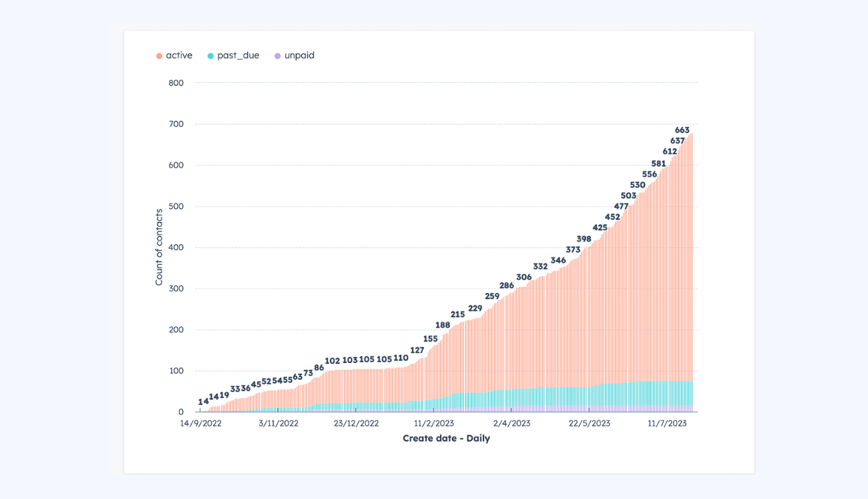This screenshot has width=868, height=499.
Task: Select the 637 data label
Action: (x=678, y=141)
